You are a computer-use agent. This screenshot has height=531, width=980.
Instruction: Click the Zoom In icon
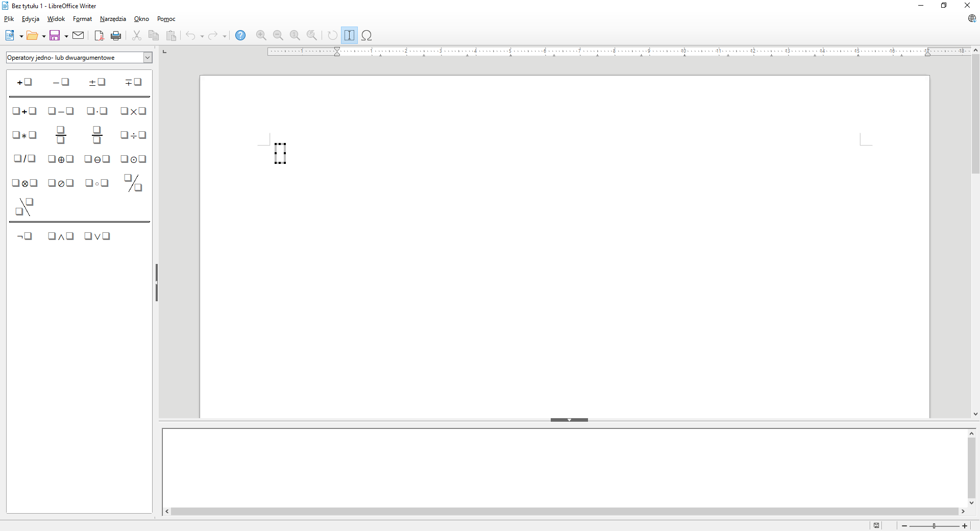coord(261,35)
